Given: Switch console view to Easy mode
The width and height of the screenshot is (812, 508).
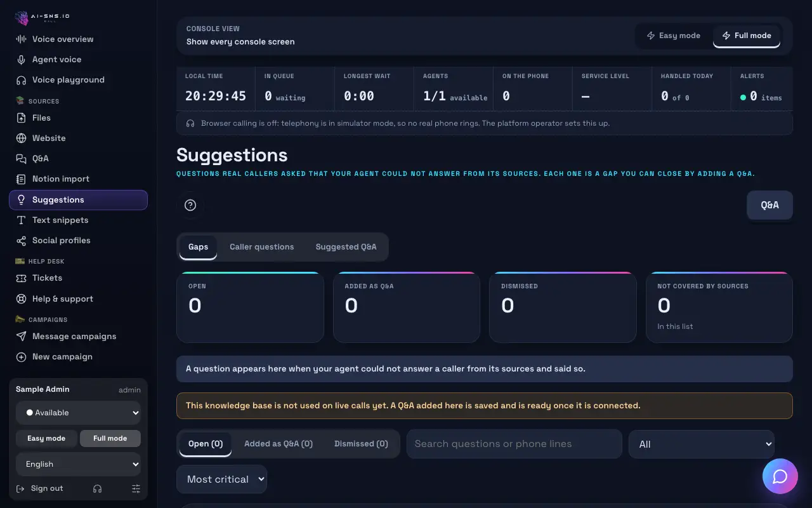Looking at the screenshot, I should point(673,36).
